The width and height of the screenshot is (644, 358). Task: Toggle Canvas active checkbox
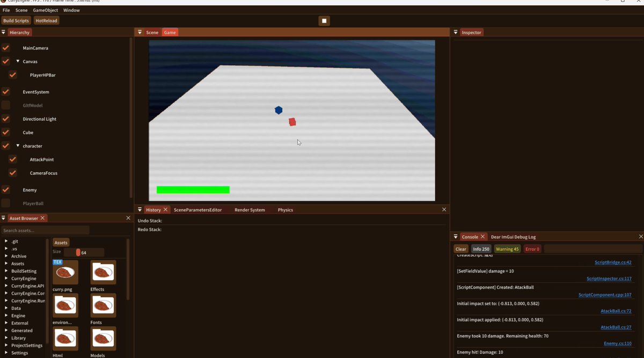6,61
